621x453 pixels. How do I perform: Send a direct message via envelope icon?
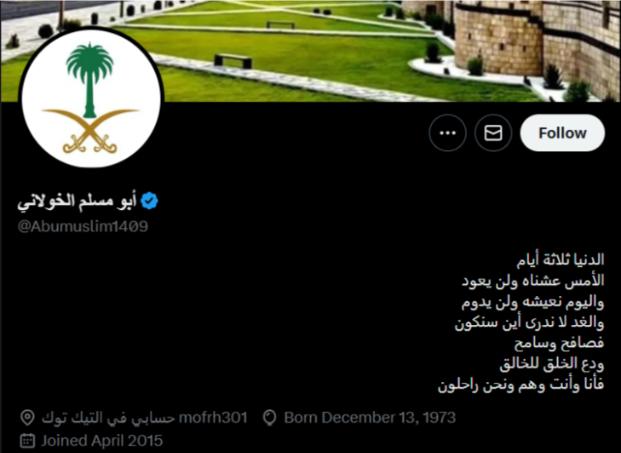493,133
